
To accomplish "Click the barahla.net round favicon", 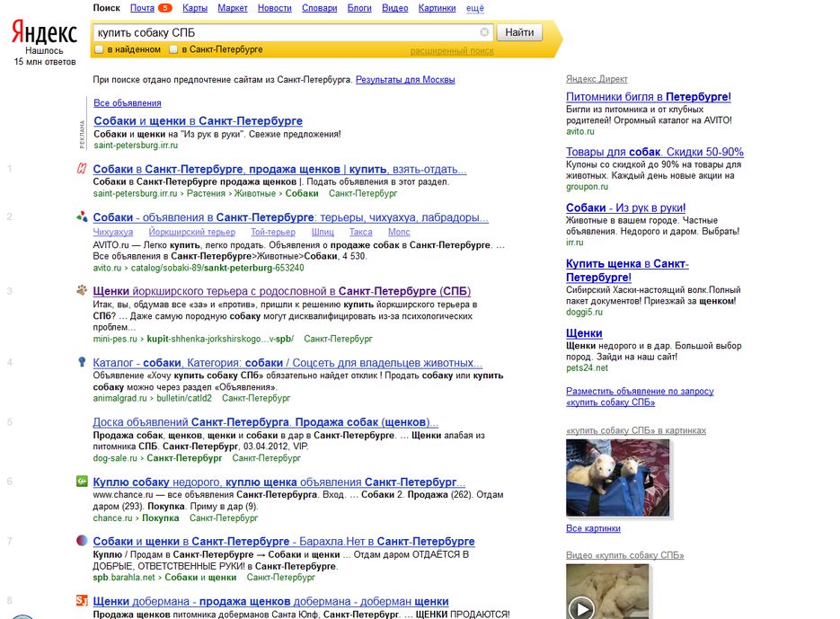I will [82, 541].
